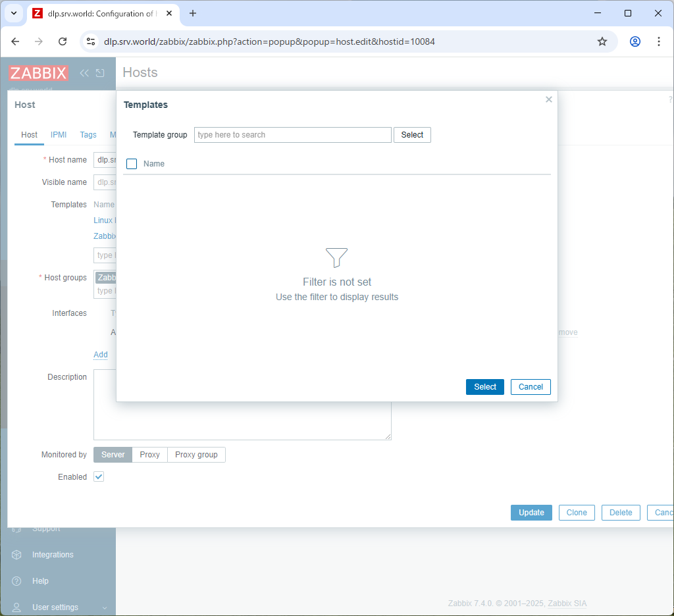This screenshot has width=674, height=616.
Task: Collapse the sidebar with double-chevron icon
Action: point(84,73)
